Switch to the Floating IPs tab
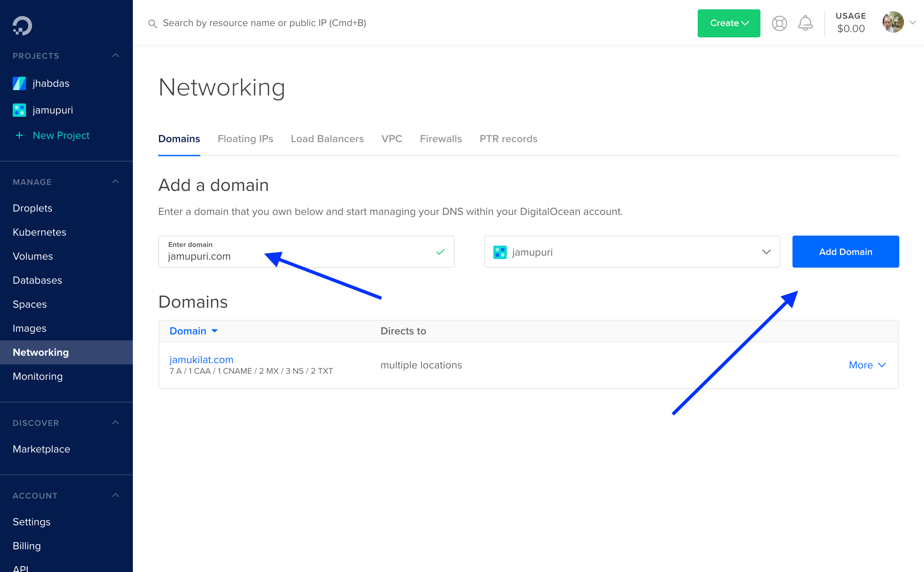 (x=245, y=139)
